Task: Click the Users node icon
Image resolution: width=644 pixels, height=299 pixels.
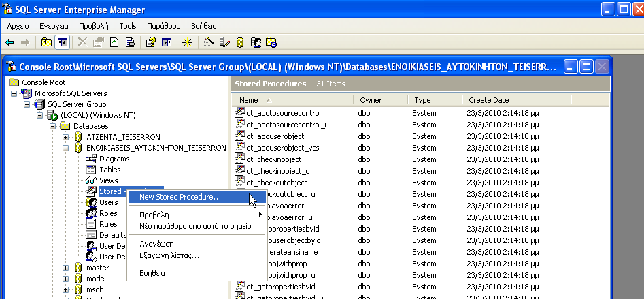Action: (91, 202)
